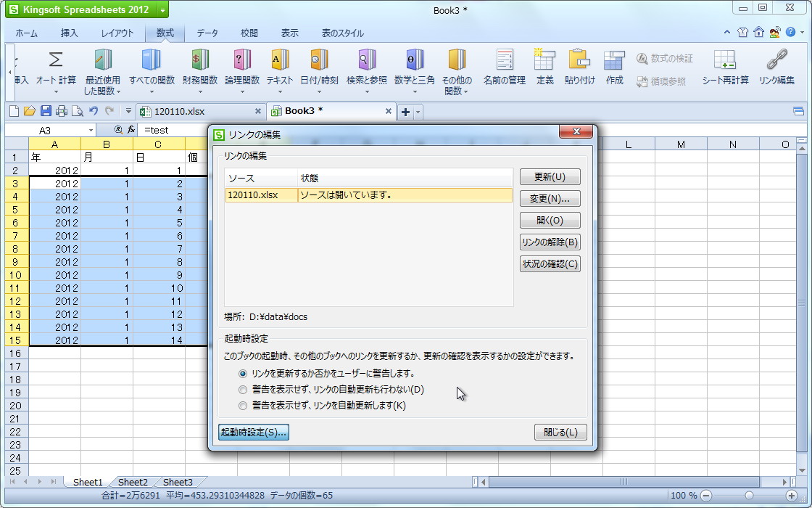Click the help question mark icon
Screen dimensions: 812x508
[790, 32]
